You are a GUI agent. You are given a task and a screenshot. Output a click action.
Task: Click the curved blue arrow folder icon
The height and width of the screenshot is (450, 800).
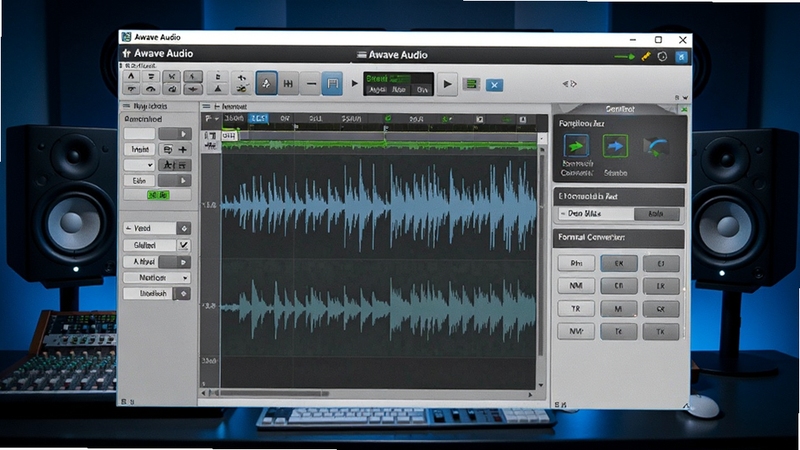(656, 147)
